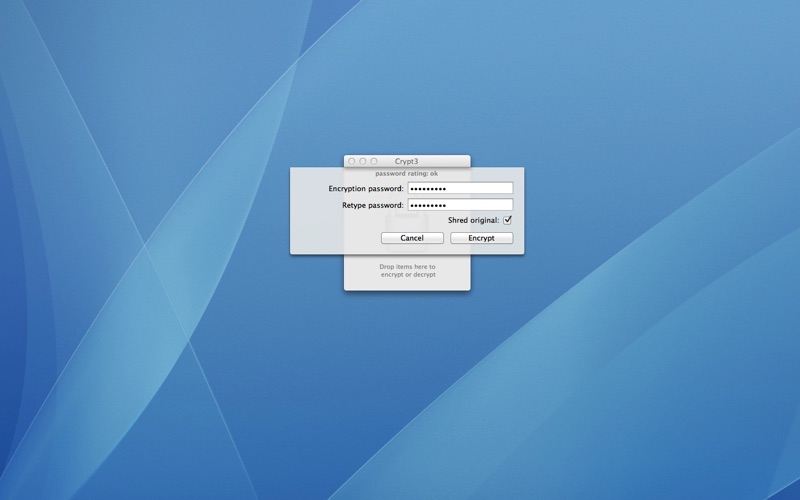The width and height of the screenshot is (800, 500).
Task: Zoom the Crypt3 window
Action: tap(375, 161)
